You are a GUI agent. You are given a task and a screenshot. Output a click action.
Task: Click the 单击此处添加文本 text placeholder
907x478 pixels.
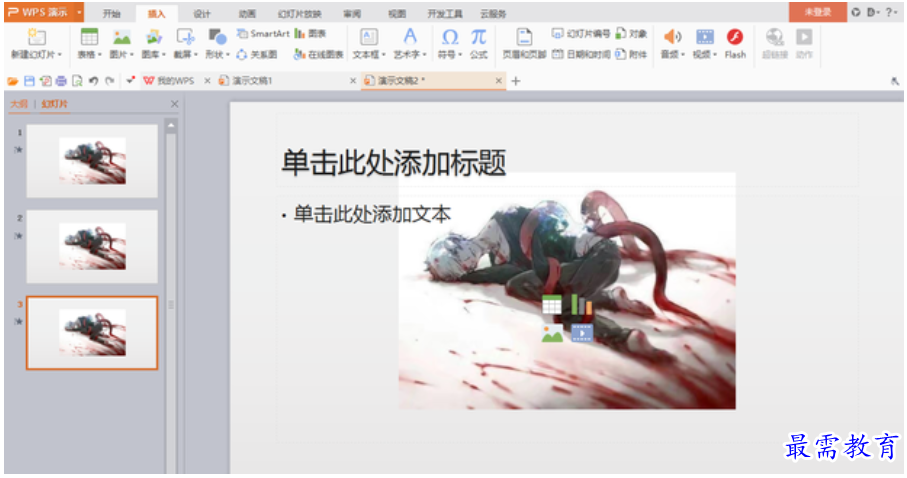[372, 215]
